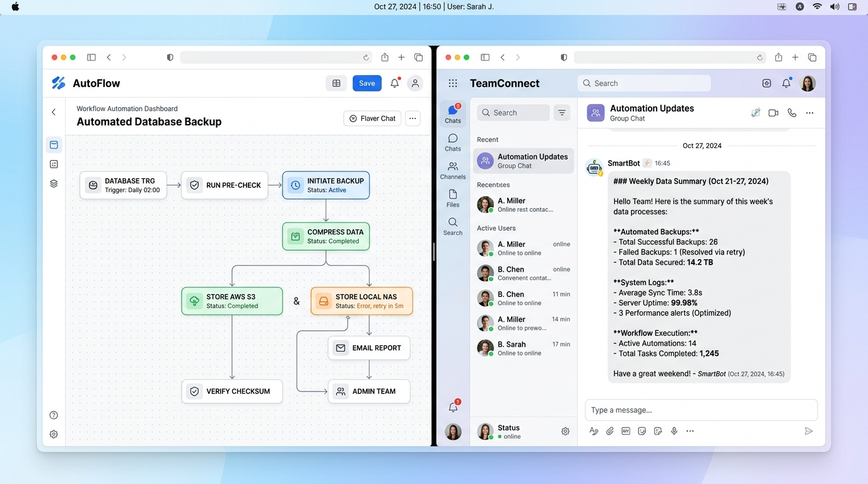Click the bell icon at bottom of TeamConnect rail
This screenshot has height=484, width=868.
(453, 407)
